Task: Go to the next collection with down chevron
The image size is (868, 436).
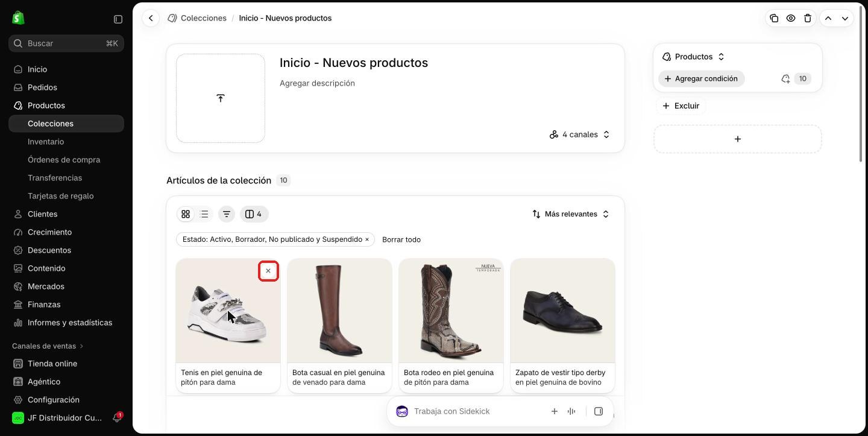Action: pos(845,18)
